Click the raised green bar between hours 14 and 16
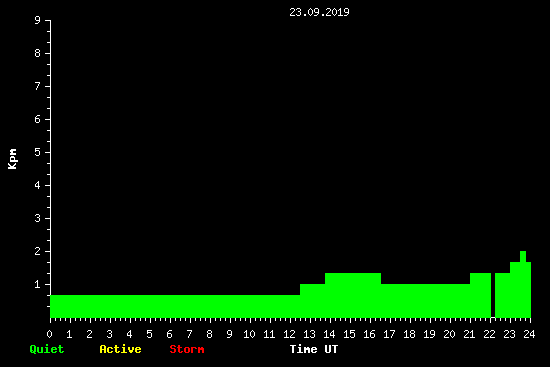The height and width of the screenshot is (367, 550). pyautogui.click(x=353, y=295)
